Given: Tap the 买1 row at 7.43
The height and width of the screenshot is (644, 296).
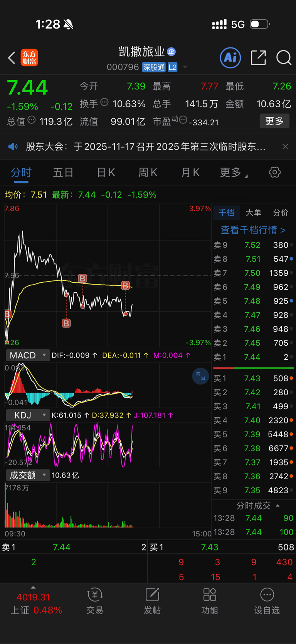Looking at the screenshot, I should click(254, 378).
